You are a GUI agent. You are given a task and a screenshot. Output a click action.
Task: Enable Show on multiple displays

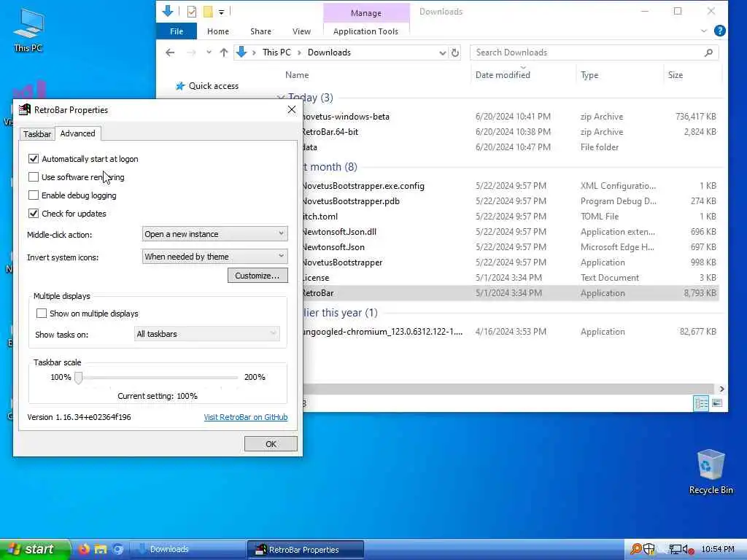pos(42,314)
